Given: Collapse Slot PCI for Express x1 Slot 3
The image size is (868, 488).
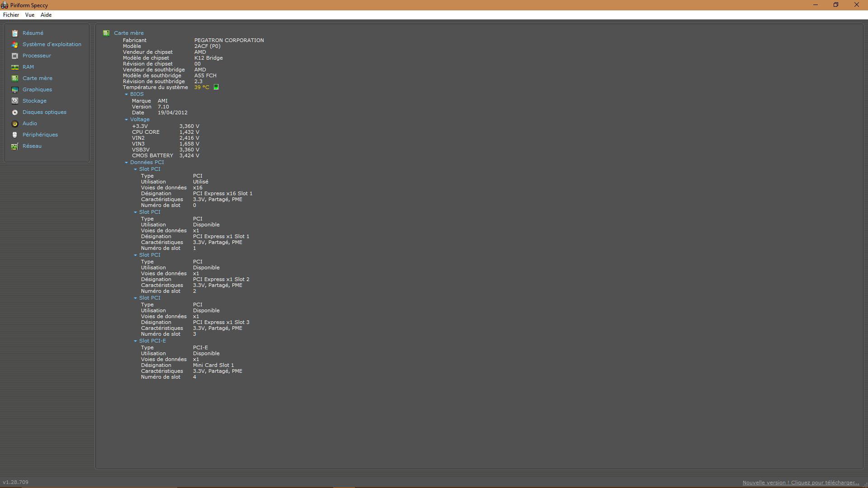Looking at the screenshot, I should (x=135, y=298).
